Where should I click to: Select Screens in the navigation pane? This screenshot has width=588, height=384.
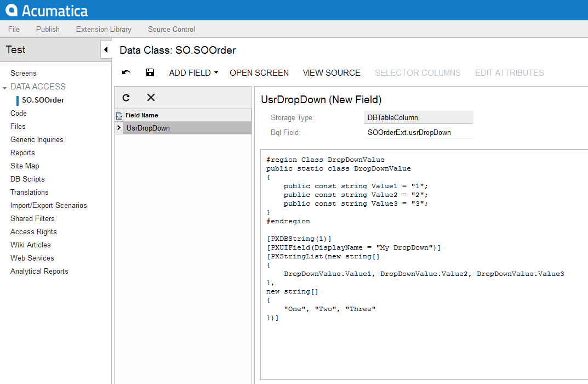(x=23, y=73)
